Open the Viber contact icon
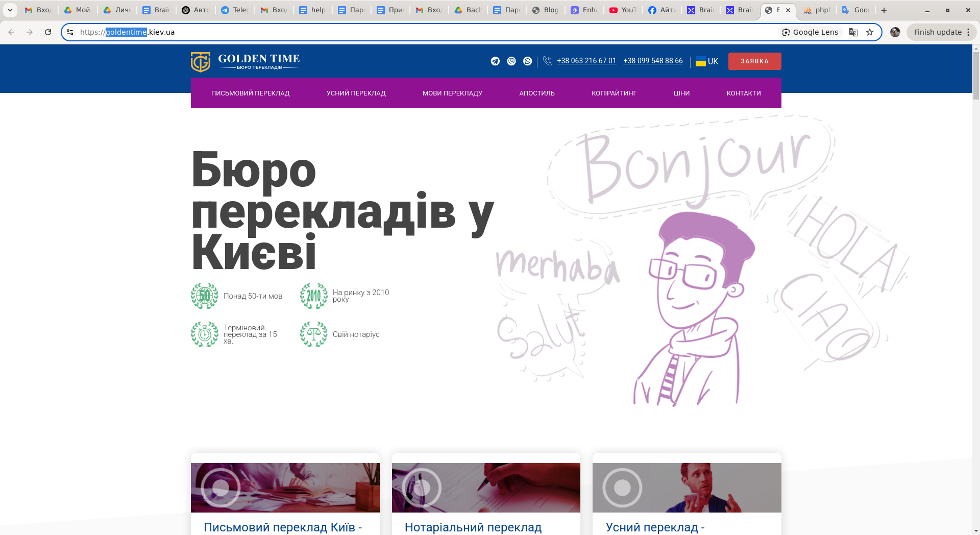 (511, 61)
